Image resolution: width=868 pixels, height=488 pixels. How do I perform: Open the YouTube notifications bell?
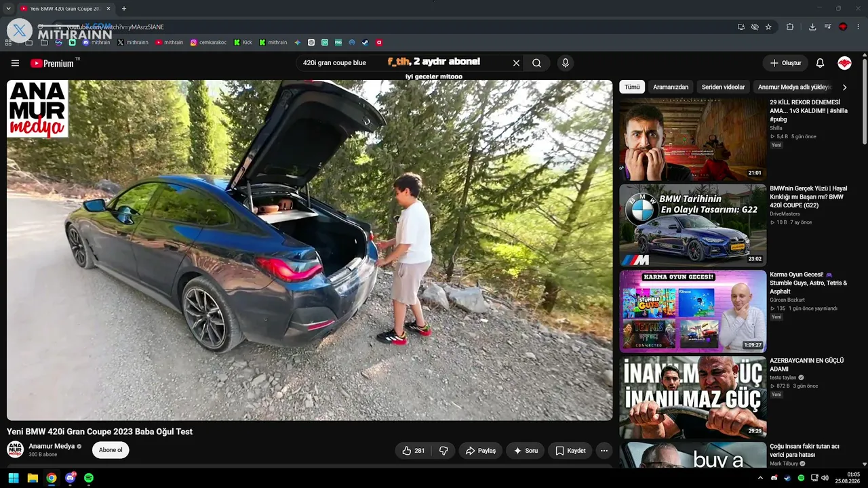820,63
